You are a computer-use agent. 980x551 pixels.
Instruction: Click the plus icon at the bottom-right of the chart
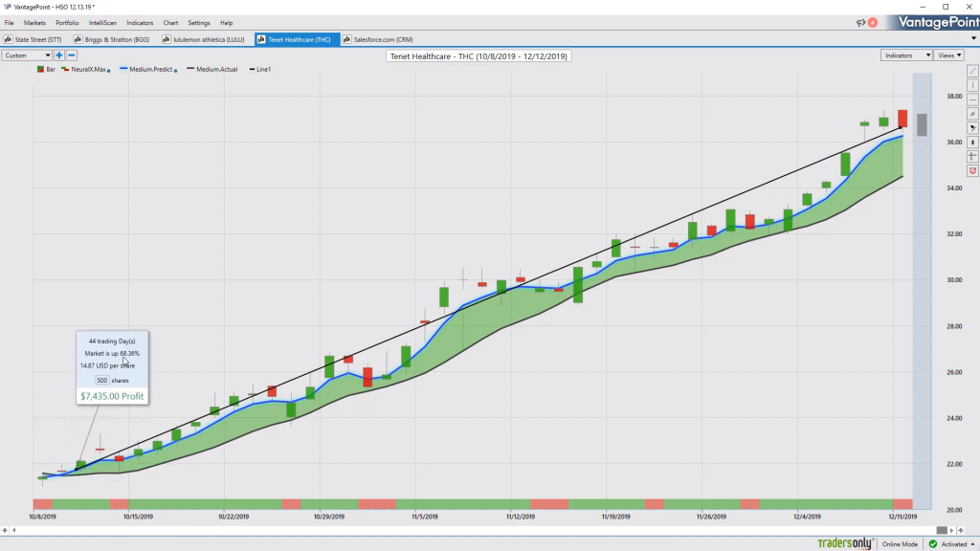[961, 530]
